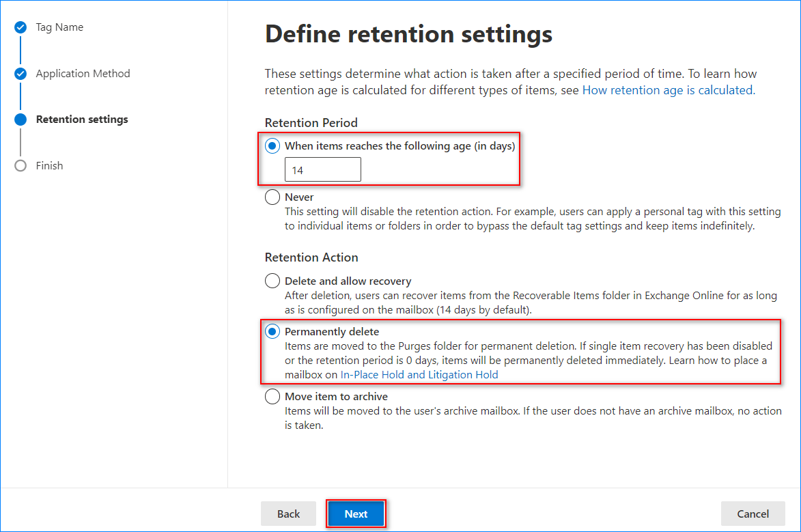The width and height of the screenshot is (801, 532).
Task: Select Move item to archive radio button
Action: click(272, 397)
